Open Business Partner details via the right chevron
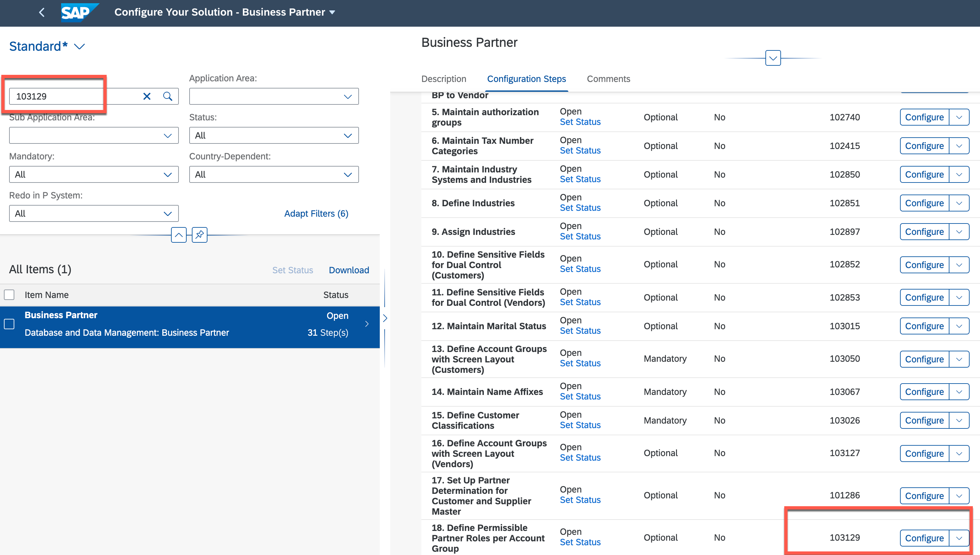The height and width of the screenshot is (555, 980). [x=367, y=324]
